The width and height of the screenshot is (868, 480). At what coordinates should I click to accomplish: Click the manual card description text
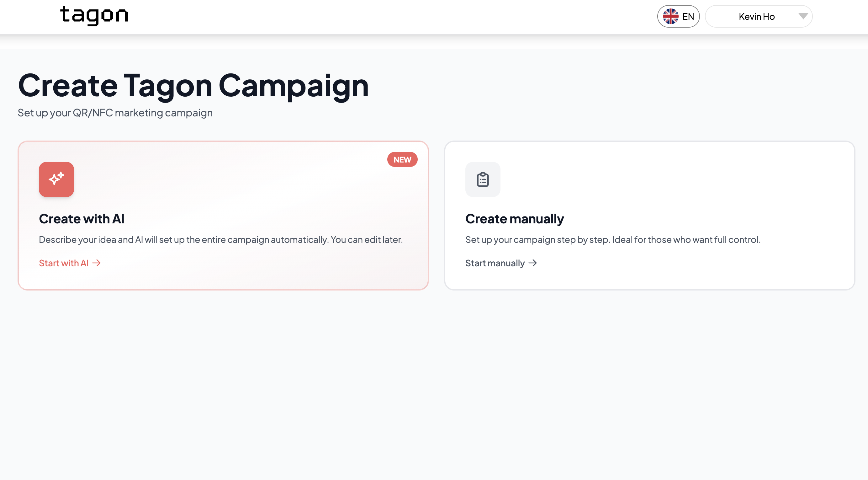613,240
